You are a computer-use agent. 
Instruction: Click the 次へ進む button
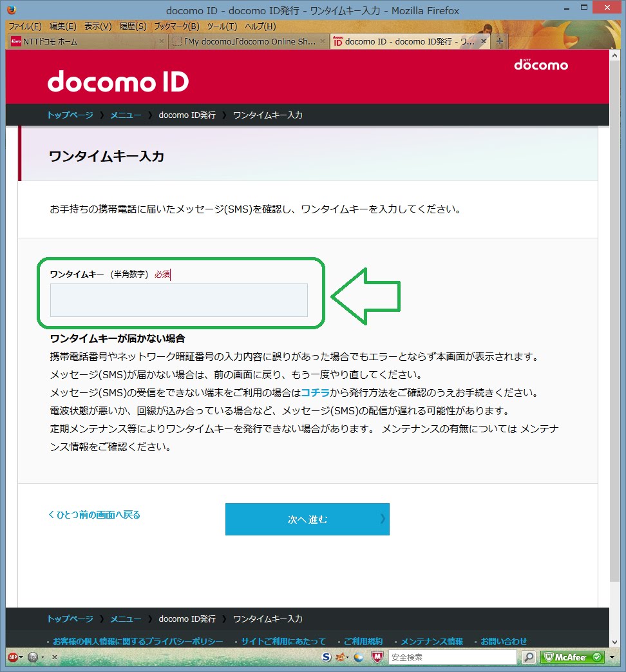click(307, 519)
